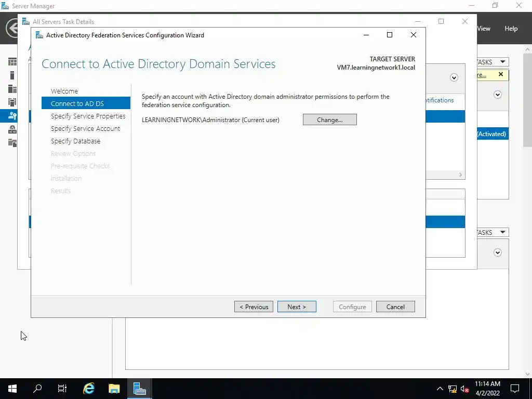
Task: Expand chevron in Task Details window
Action: point(454,78)
